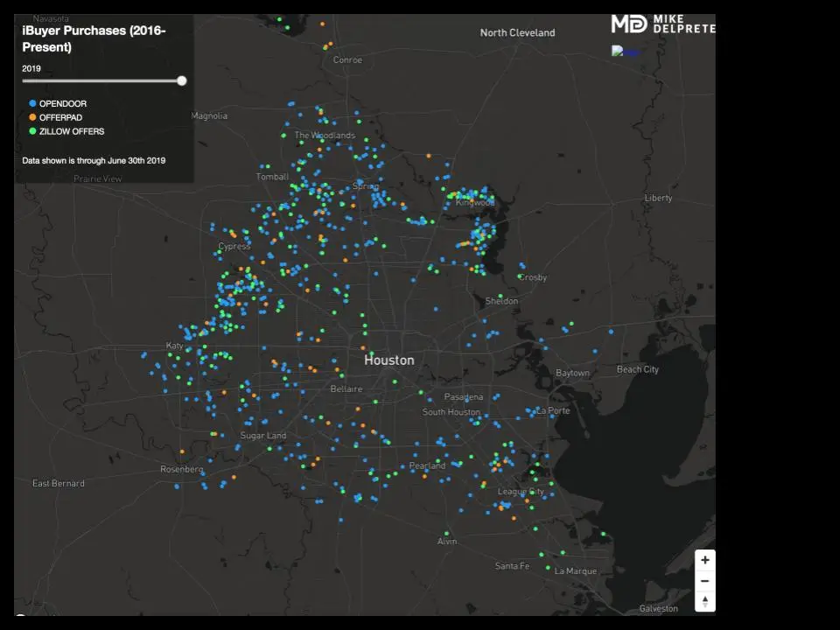
Task: Click the East Bernard map label
Action: click(x=59, y=484)
